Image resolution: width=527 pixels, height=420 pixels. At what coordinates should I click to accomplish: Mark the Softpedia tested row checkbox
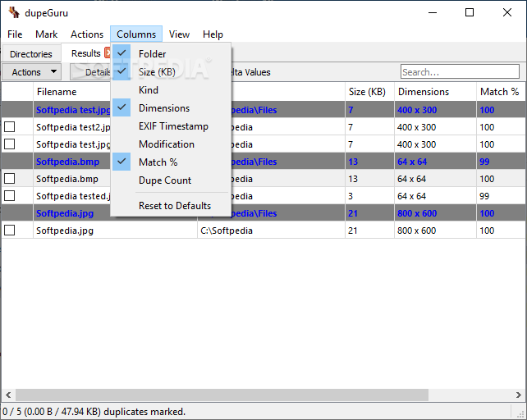point(9,195)
